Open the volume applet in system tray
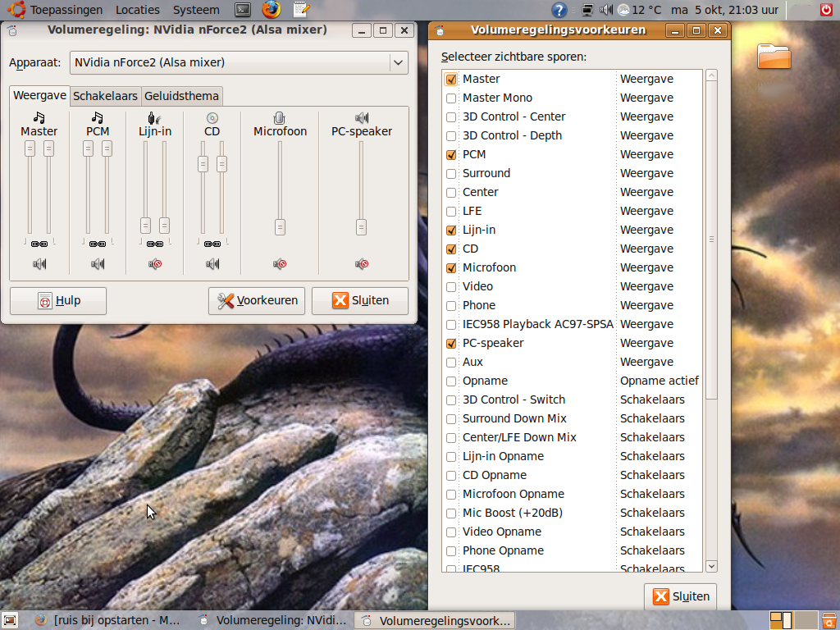 606,10
